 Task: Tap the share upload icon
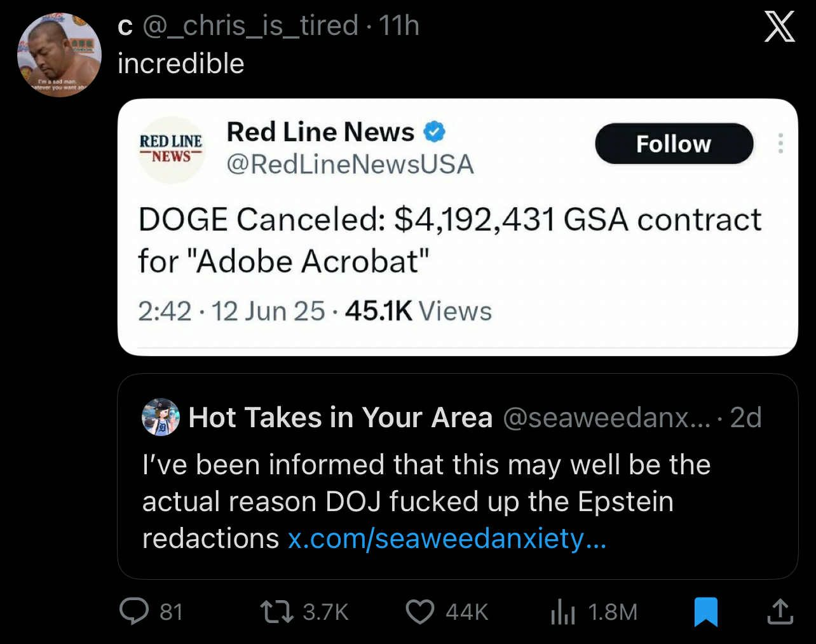pos(780,612)
